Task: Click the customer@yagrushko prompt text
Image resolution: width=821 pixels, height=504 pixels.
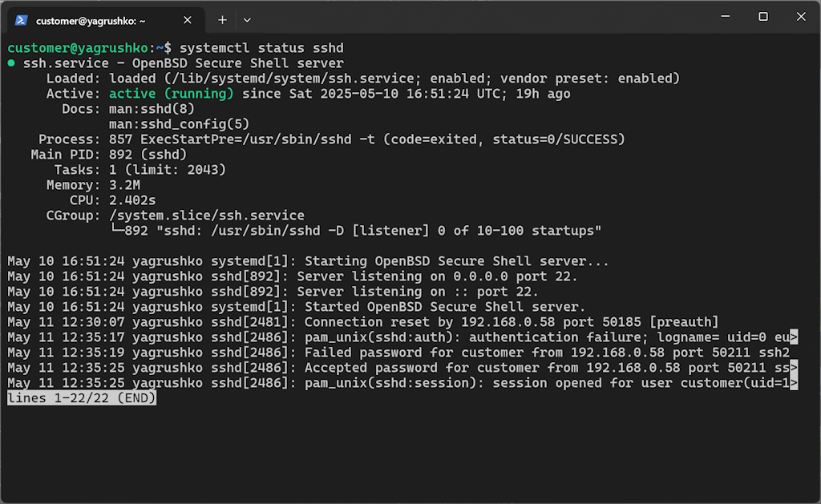Action: click(x=78, y=48)
